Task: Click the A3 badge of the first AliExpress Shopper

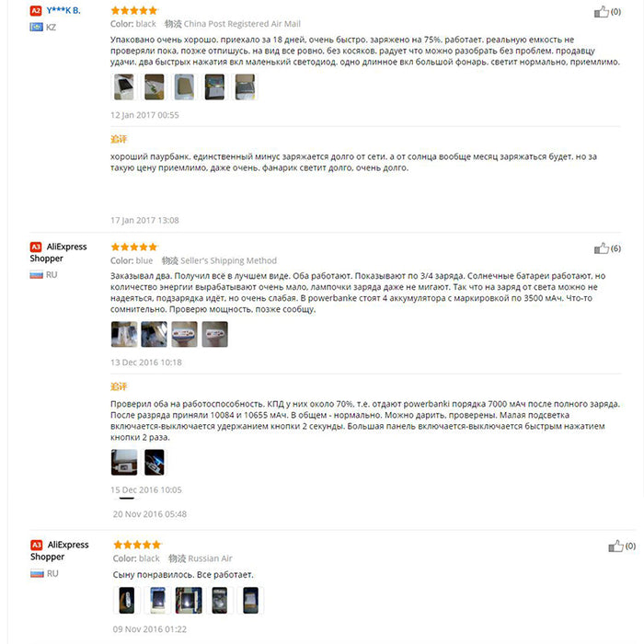Action: point(36,247)
